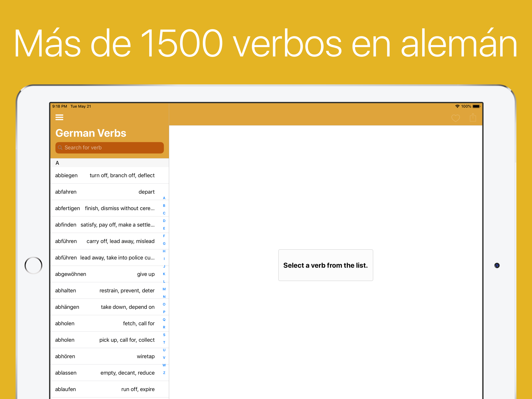This screenshot has height=399, width=532.
Task: Jump to letter S in index
Action: coord(164,335)
